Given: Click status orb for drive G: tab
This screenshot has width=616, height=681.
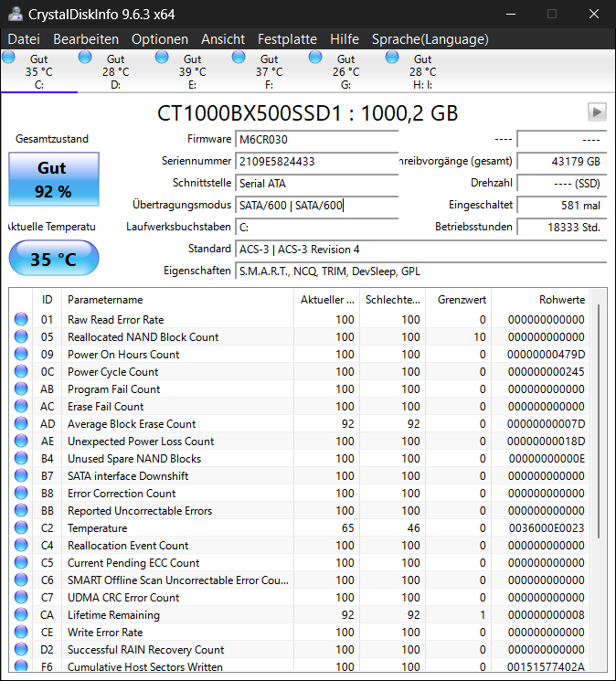Looking at the screenshot, I should click(x=315, y=57).
